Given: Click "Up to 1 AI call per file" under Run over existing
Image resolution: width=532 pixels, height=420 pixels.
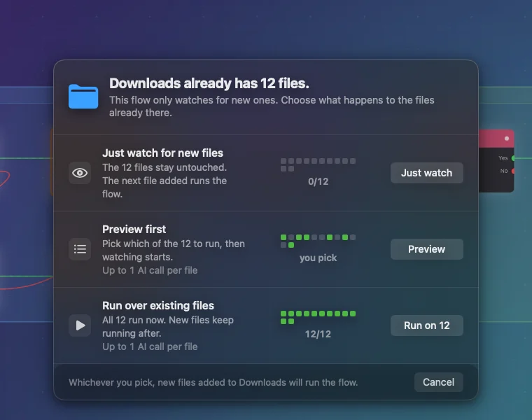Looking at the screenshot, I should (150, 346).
